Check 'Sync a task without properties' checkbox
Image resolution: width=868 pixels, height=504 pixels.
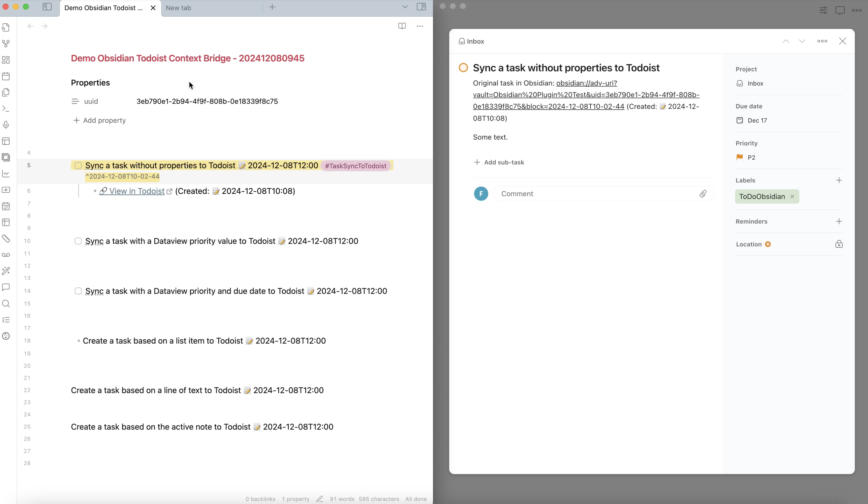pyautogui.click(x=78, y=166)
